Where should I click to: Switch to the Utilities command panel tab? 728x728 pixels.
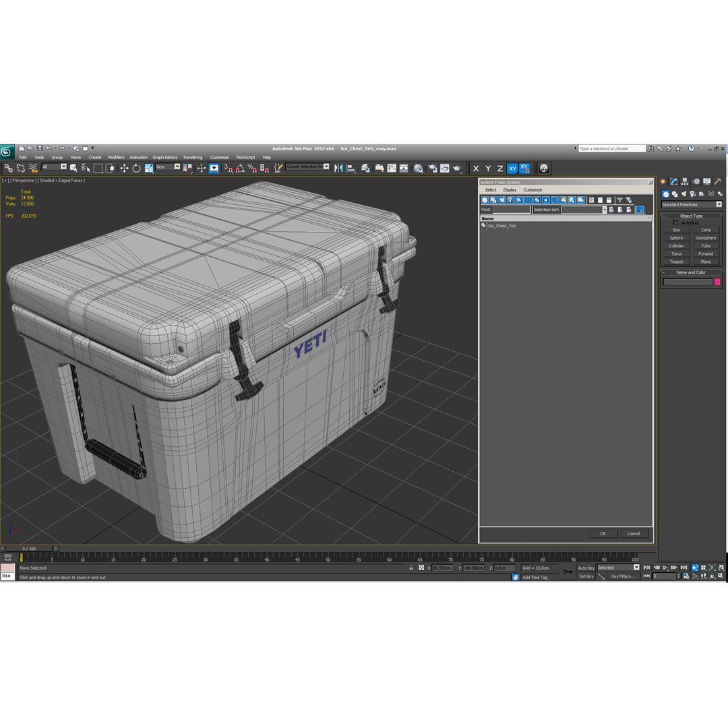coord(718,181)
